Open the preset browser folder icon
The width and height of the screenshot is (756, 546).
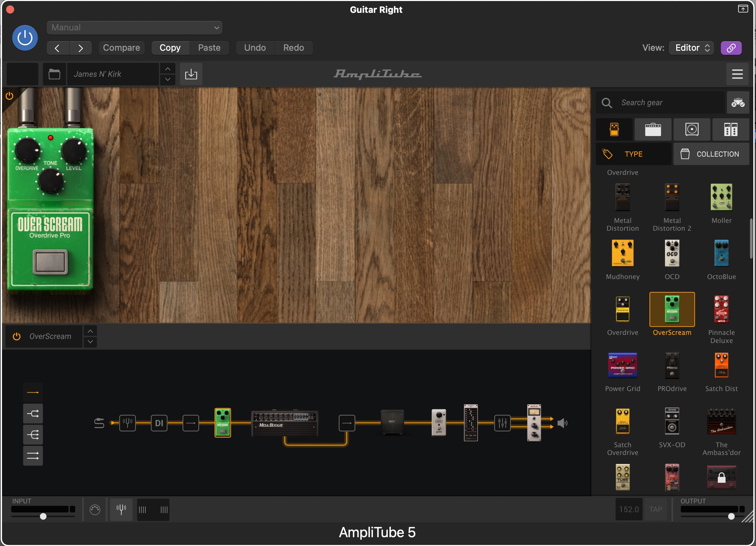(x=54, y=74)
